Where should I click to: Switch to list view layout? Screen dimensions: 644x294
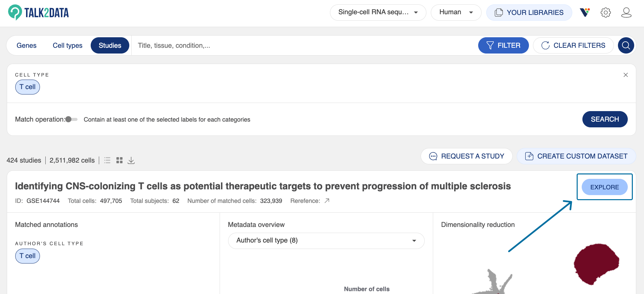[107, 160]
